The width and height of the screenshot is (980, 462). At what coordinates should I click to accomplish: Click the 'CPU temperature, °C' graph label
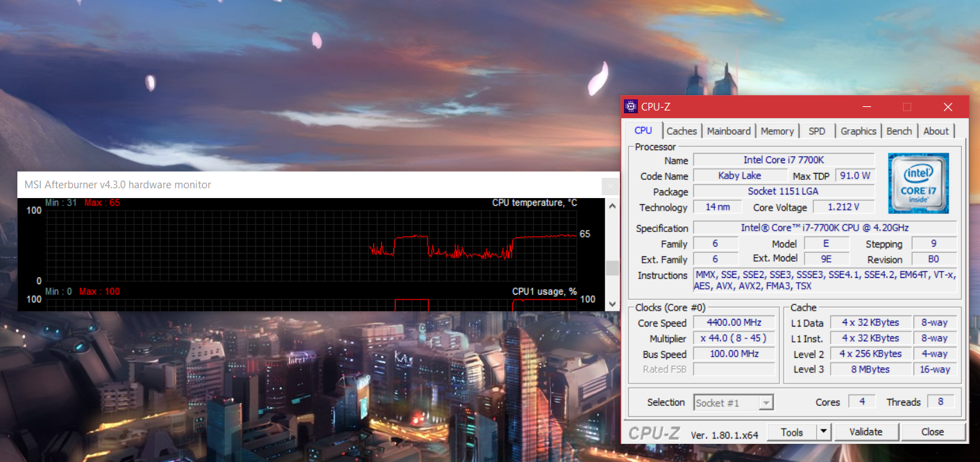point(534,203)
